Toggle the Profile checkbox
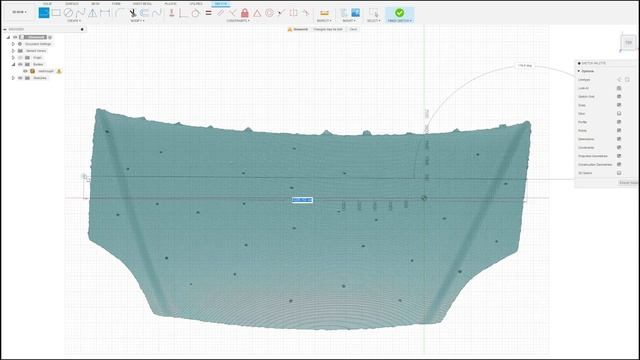 [x=619, y=122]
